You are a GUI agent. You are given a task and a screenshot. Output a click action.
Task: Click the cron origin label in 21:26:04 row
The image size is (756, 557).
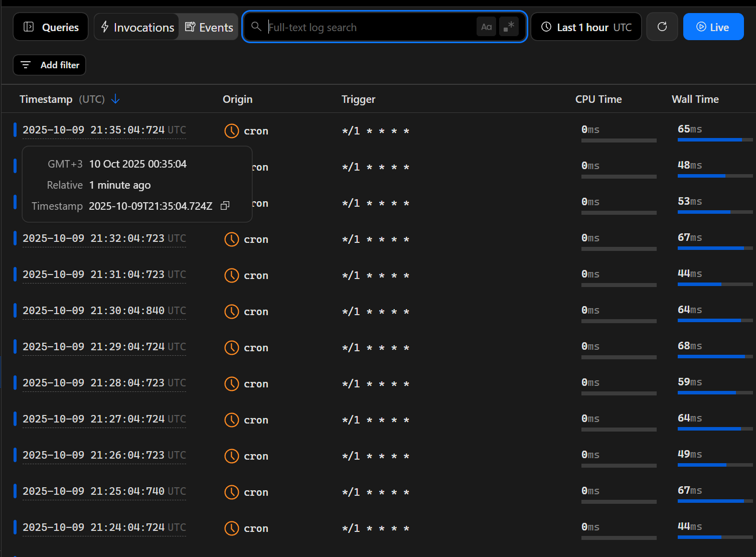coord(256,456)
